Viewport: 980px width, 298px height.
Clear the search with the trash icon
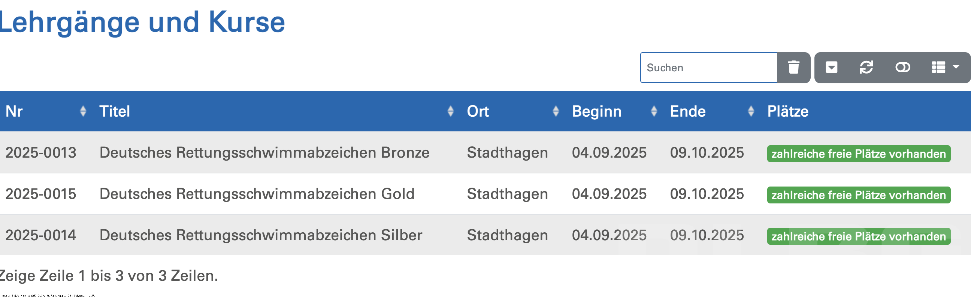pos(793,68)
